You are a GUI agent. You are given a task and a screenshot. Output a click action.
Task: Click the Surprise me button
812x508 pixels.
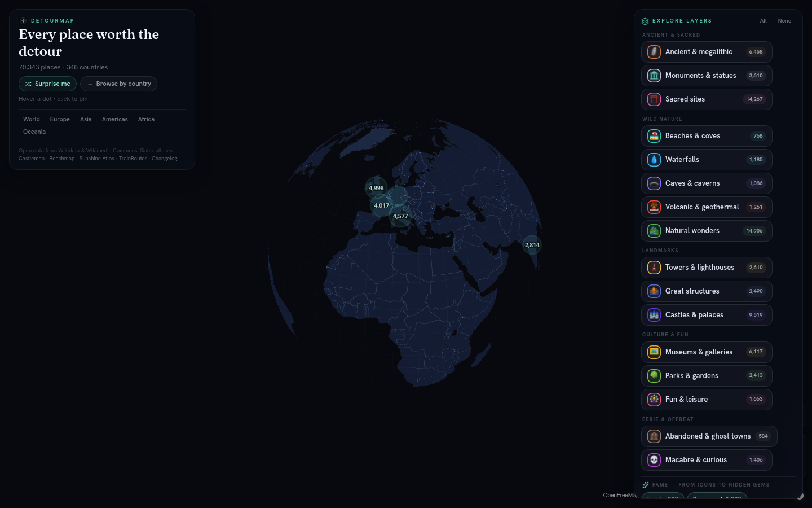click(x=47, y=84)
